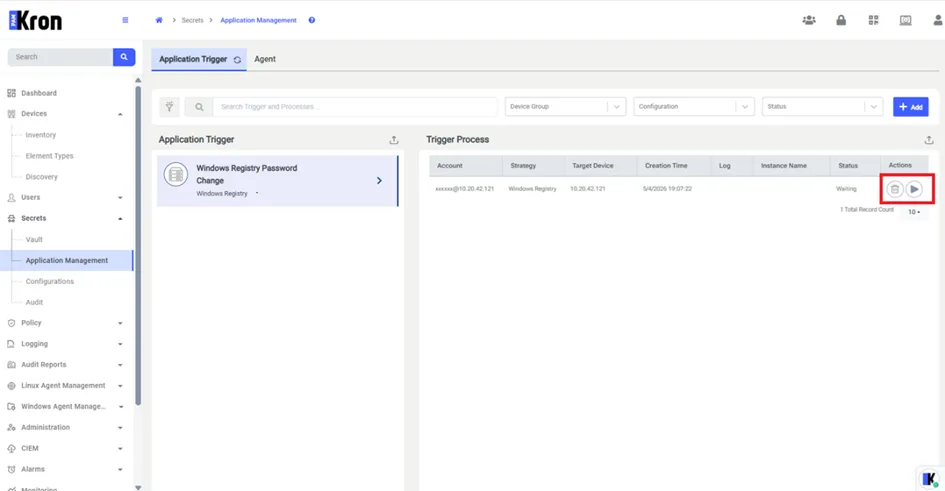Click the screen capture icon in header
The width and height of the screenshot is (945, 491).
tap(905, 20)
